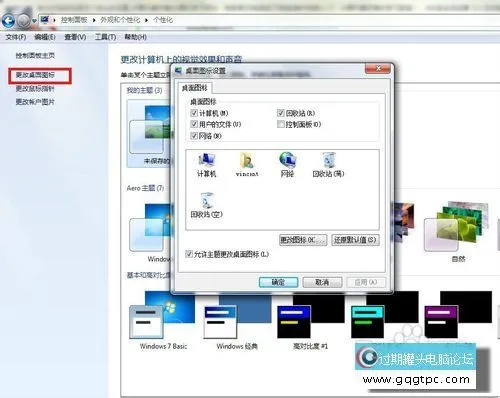Screen dimensions: 500x398
Task: Select the 回收站(空) empty recycle bin icon
Action: pyautogui.click(x=207, y=205)
